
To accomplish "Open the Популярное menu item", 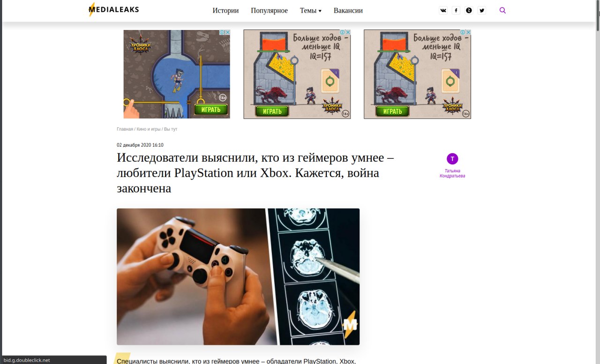I will point(269,10).
